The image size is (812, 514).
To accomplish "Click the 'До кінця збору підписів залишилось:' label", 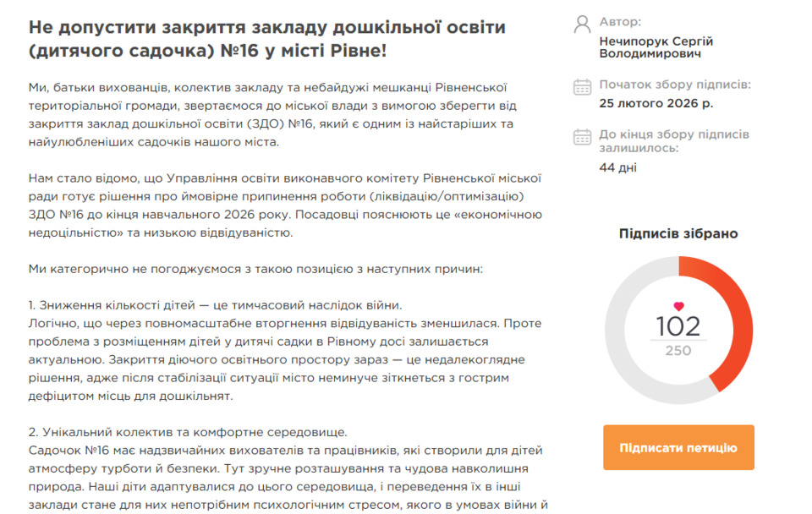I will (x=673, y=141).
